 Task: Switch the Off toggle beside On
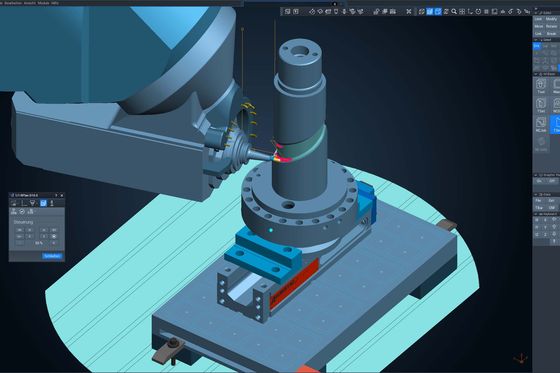point(552,181)
